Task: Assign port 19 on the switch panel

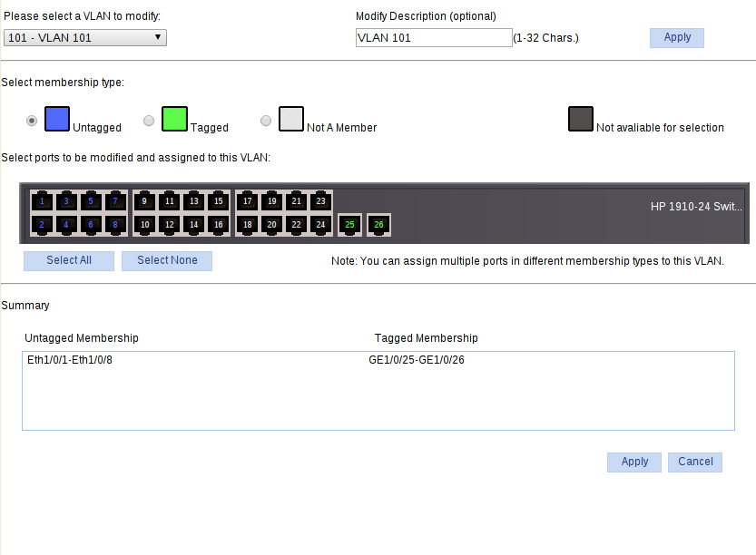Action: tap(272, 201)
